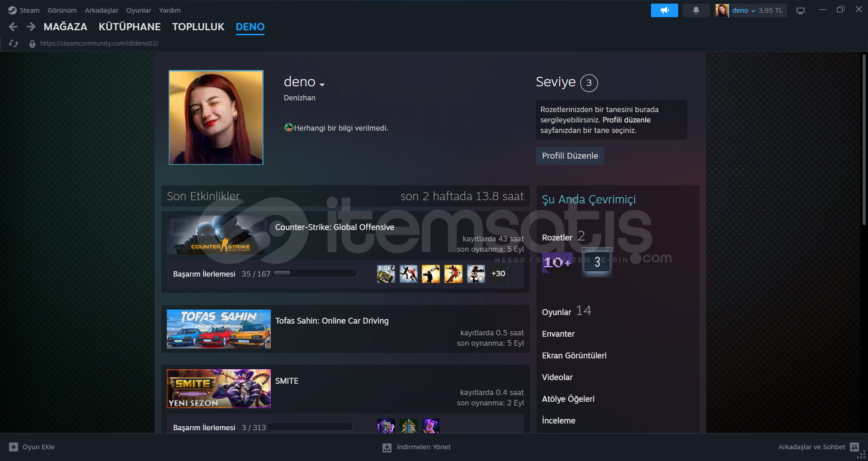Click the fourth CS:GO achievement icon

pyautogui.click(x=453, y=274)
